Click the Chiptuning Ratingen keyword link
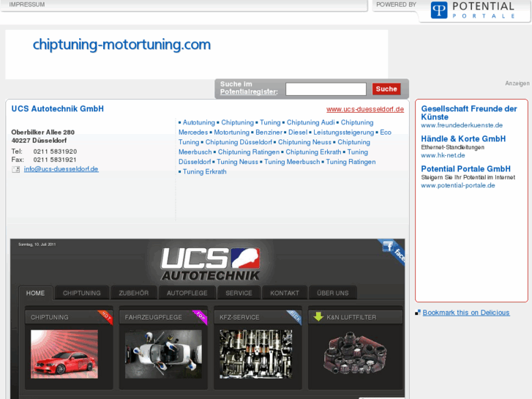Viewport: 532px width, 399px height. (x=249, y=152)
